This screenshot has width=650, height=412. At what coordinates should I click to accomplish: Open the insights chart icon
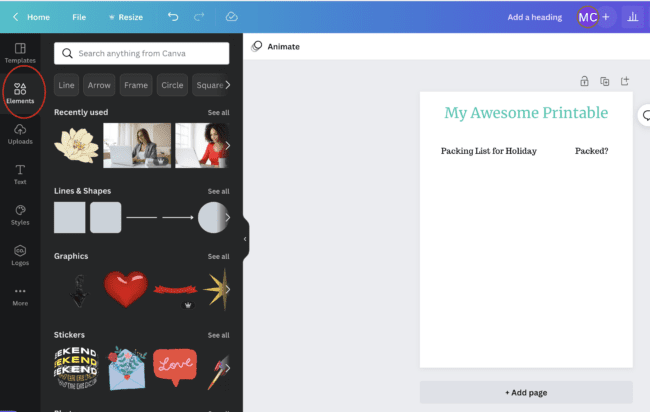coord(633,17)
